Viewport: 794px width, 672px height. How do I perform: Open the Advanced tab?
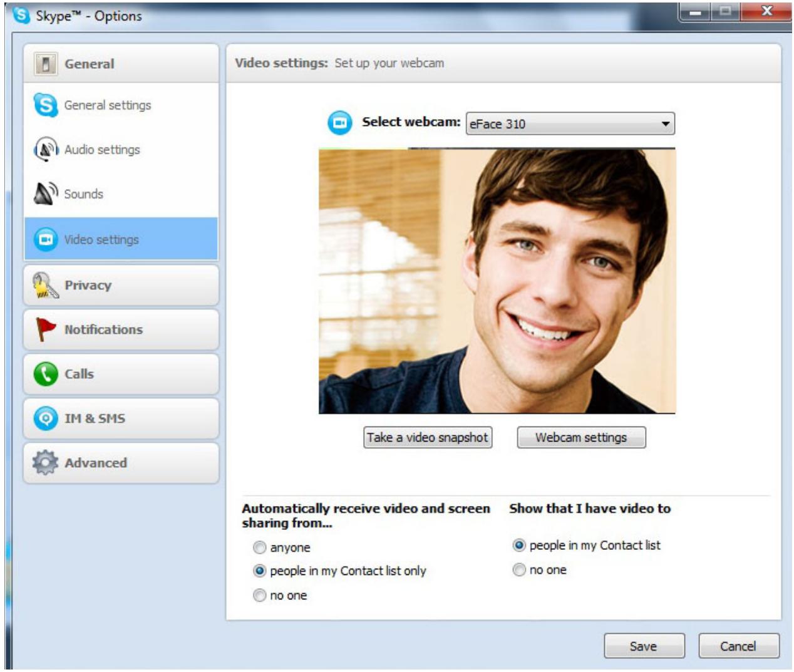(x=121, y=463)
